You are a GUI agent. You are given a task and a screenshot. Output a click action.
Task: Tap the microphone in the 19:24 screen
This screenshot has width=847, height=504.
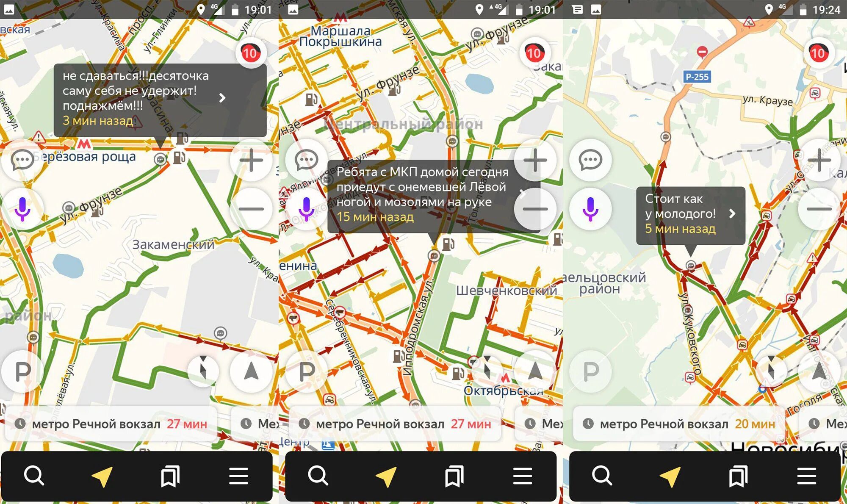pyautogui.click(x=590, y=209)
